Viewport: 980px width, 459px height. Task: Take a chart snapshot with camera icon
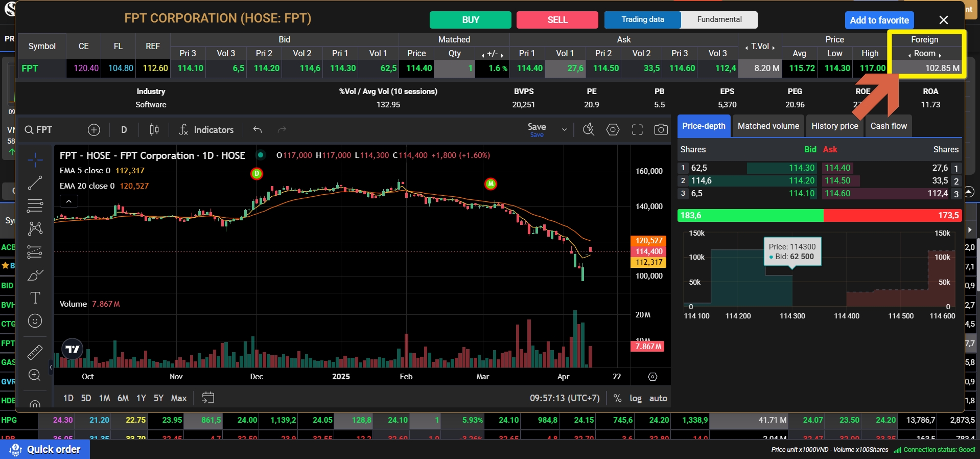click(x=661, y=130)
